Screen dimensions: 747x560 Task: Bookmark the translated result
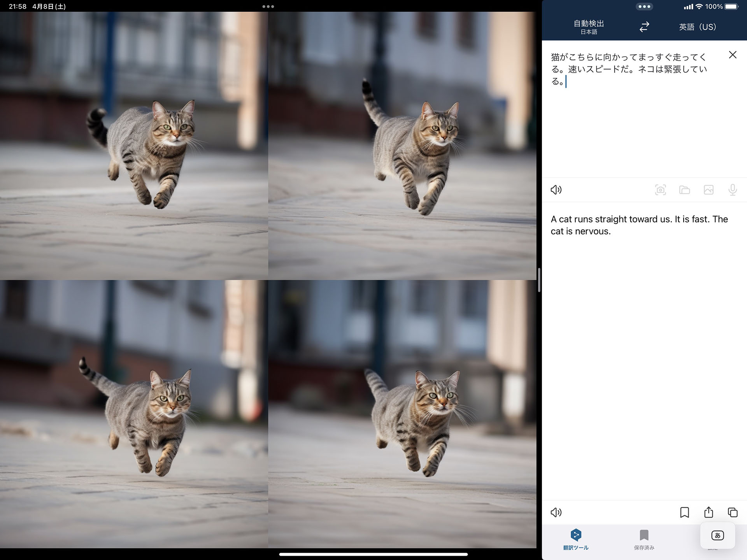click(x=684, y=512)
